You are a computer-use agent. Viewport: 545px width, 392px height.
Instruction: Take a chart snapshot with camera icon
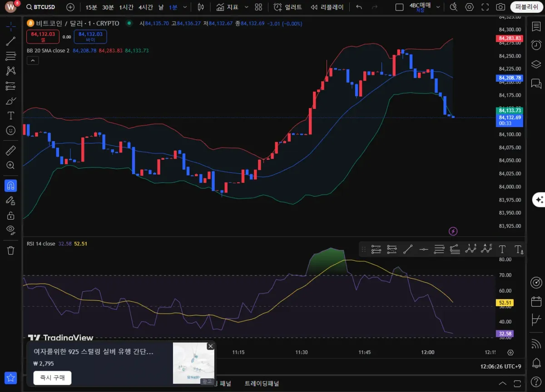click(x=500, y=7)
